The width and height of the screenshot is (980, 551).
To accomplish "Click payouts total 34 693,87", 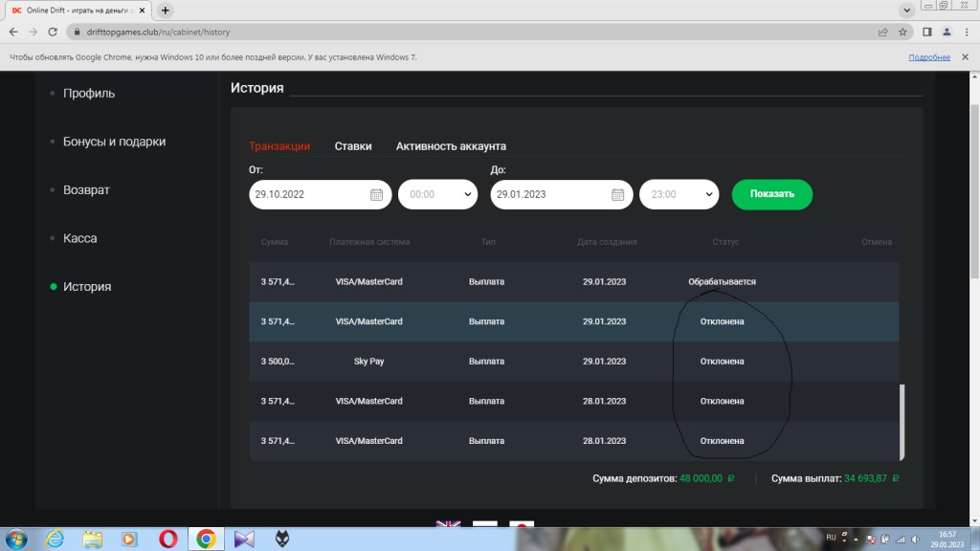I will point(865,478).
